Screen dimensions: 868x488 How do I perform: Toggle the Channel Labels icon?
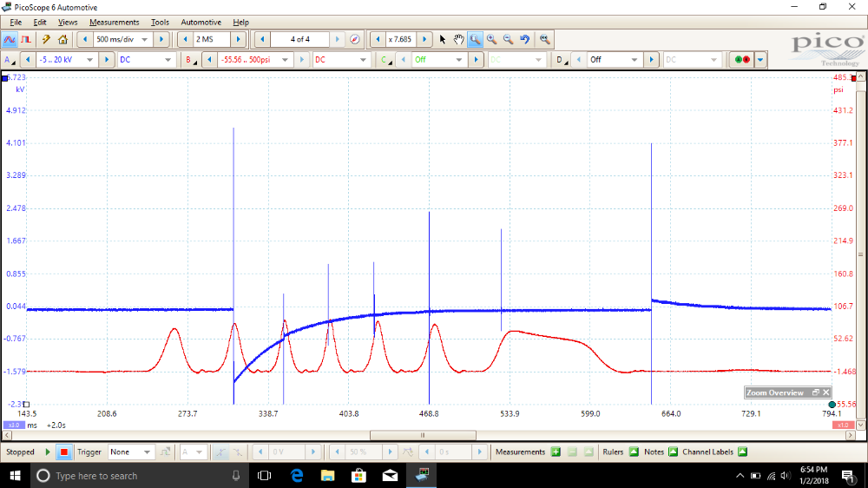click(x=742, y=452)
